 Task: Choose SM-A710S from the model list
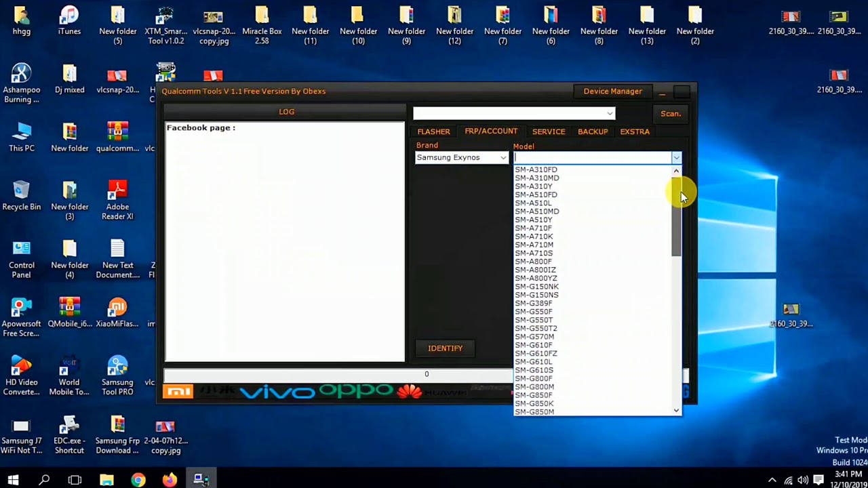(x=534, y=253)
